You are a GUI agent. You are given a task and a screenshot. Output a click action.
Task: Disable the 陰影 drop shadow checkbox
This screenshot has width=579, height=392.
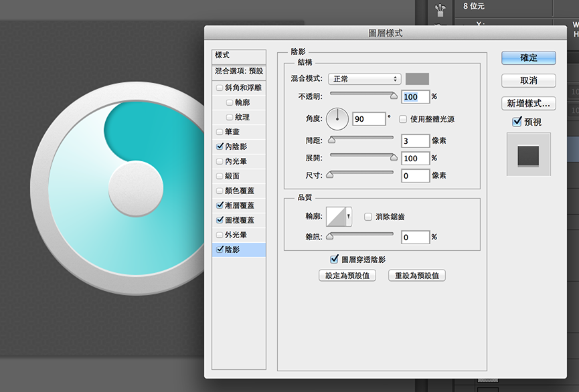(x=220, y=250)
